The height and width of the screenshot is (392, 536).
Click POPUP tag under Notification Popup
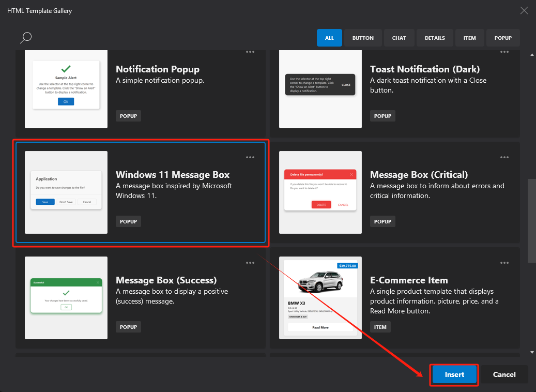pos(129,116)
